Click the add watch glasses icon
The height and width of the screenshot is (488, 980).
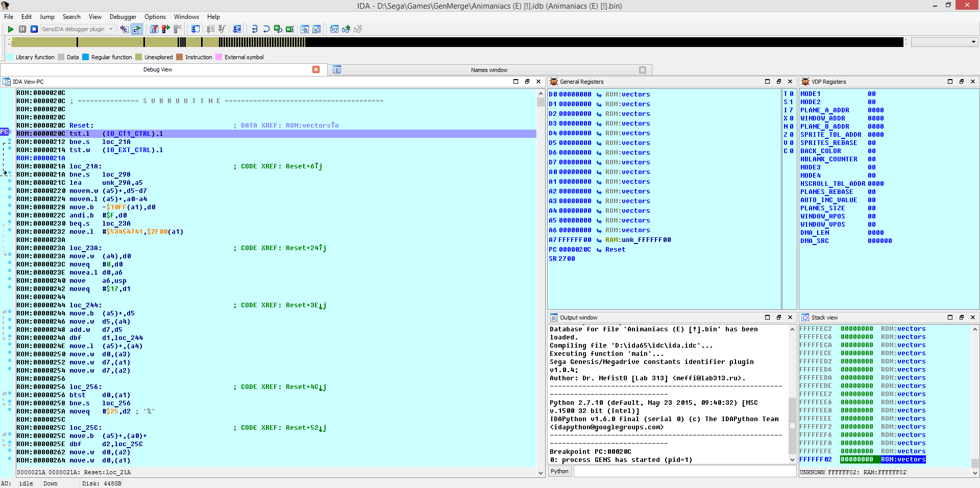[x=346, y=29]
